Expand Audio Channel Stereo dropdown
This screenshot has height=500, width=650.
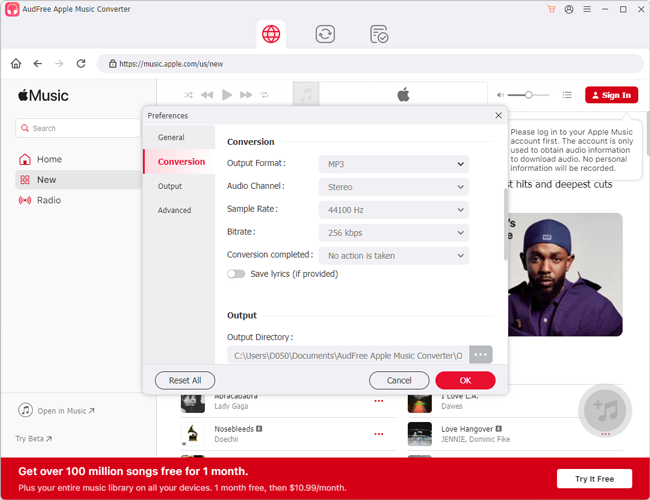point(394,187)
